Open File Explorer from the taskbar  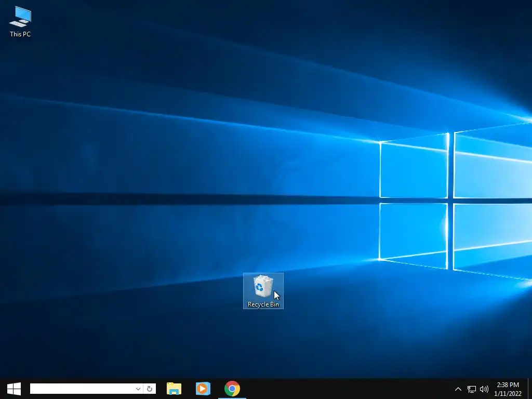coord(174,389)
